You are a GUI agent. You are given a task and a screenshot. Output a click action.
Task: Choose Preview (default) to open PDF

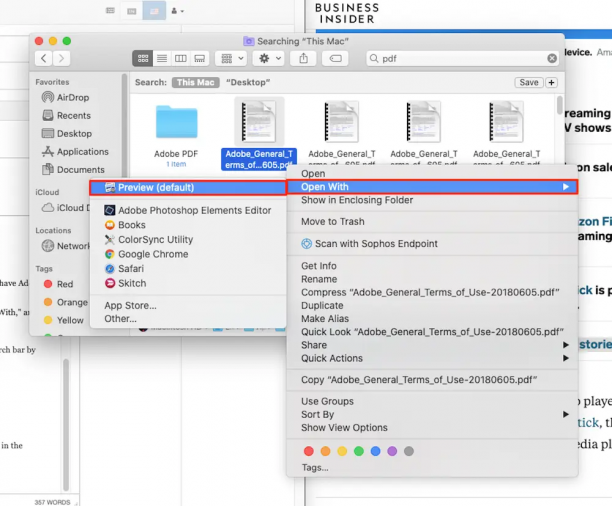click(188, 187)
